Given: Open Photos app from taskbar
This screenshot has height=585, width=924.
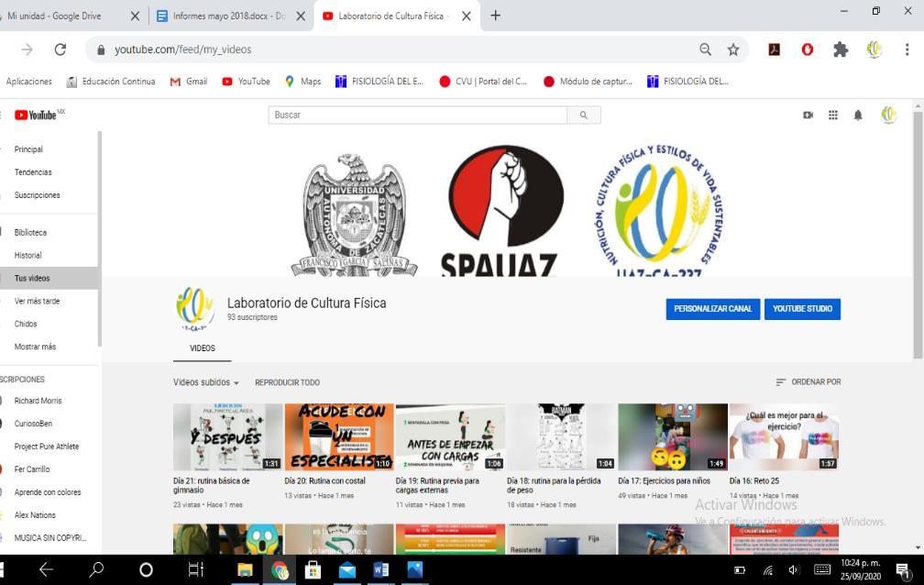Looking at the screenshot, I should [415, 569].
